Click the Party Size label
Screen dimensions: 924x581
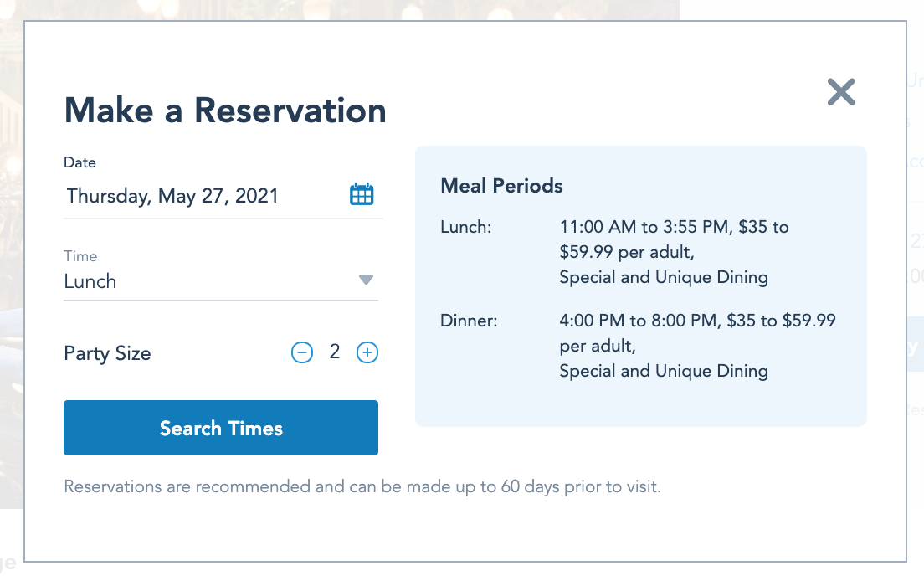coord(107,353)
